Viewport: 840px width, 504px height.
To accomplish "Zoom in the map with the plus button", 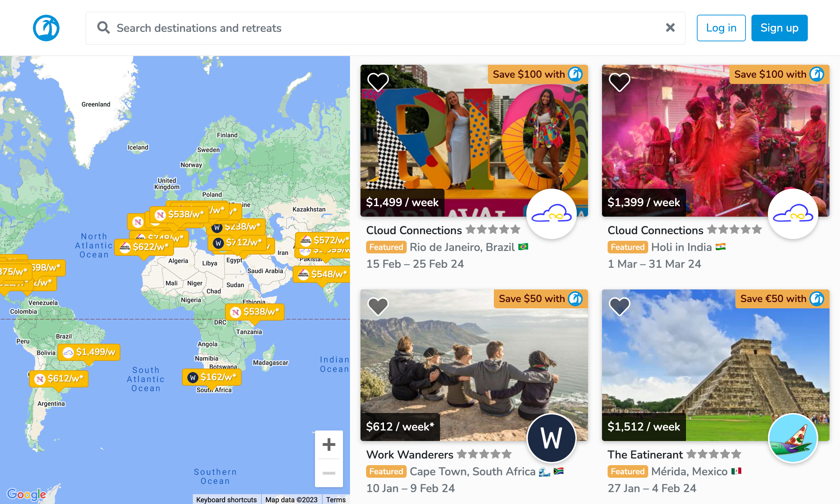I will [x=329, y=444].
